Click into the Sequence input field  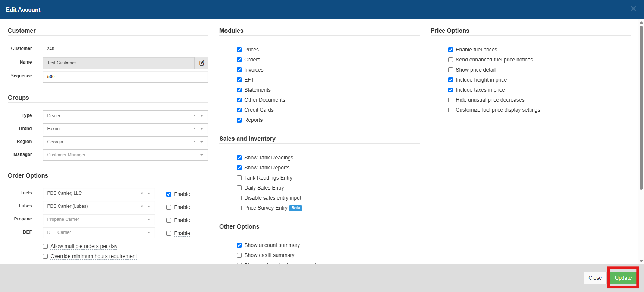(125, 77)
